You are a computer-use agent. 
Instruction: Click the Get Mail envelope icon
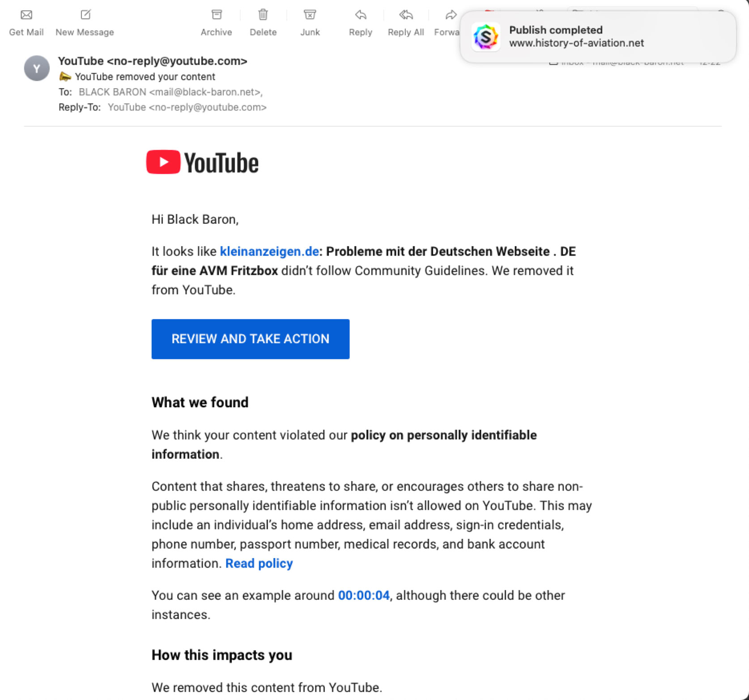point(26,15)
